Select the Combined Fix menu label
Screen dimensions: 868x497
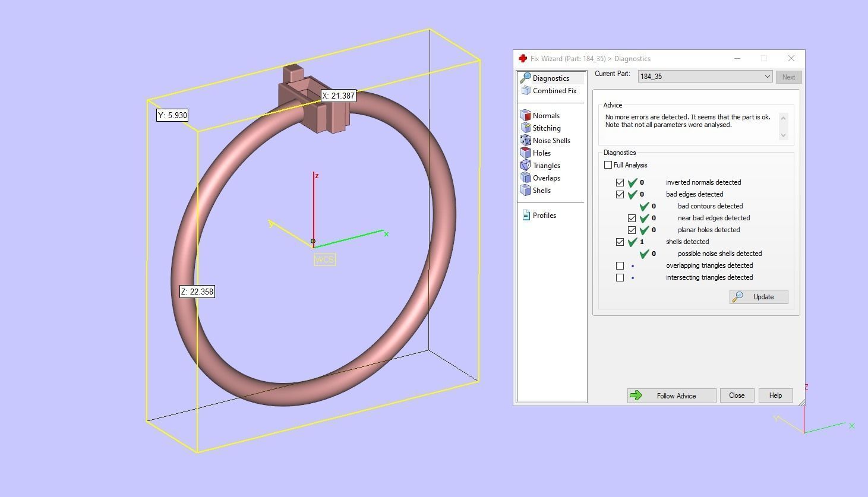coord(554,91)
